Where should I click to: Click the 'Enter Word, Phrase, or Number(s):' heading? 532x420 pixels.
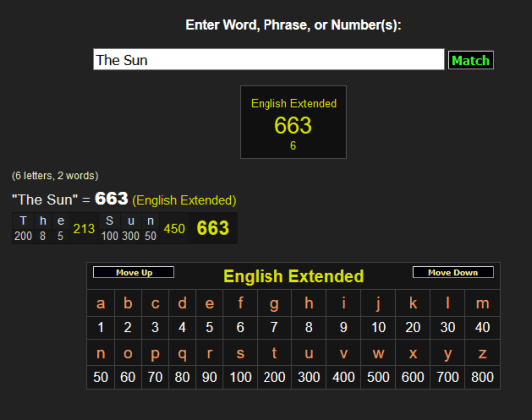click(x=293, y=25)
